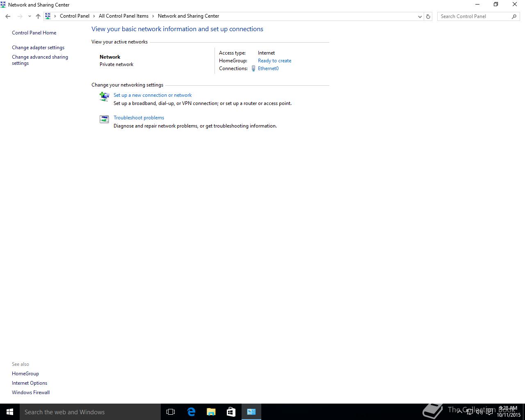The height and width of the screenshot is (420, 525).
Task: Click Set up a new connection link
Action: click(153, 95)
